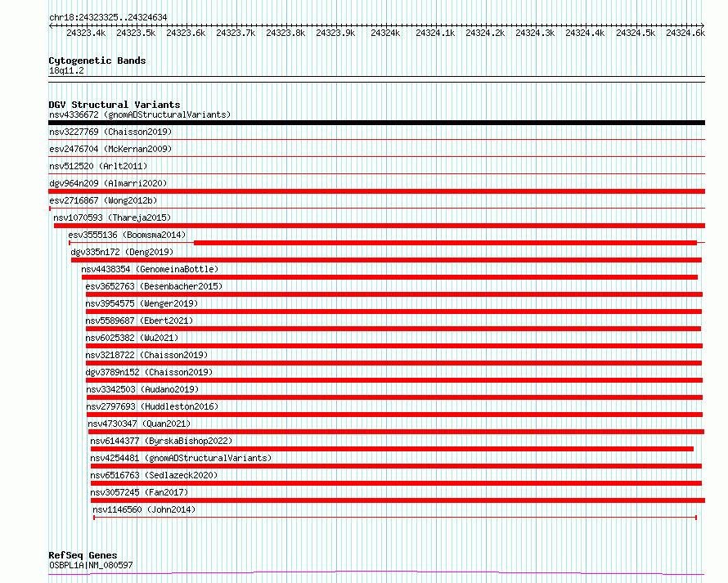Click ruler tick label 24323.6k
Screen dimensions: 728x583
[x=186, y=33]
